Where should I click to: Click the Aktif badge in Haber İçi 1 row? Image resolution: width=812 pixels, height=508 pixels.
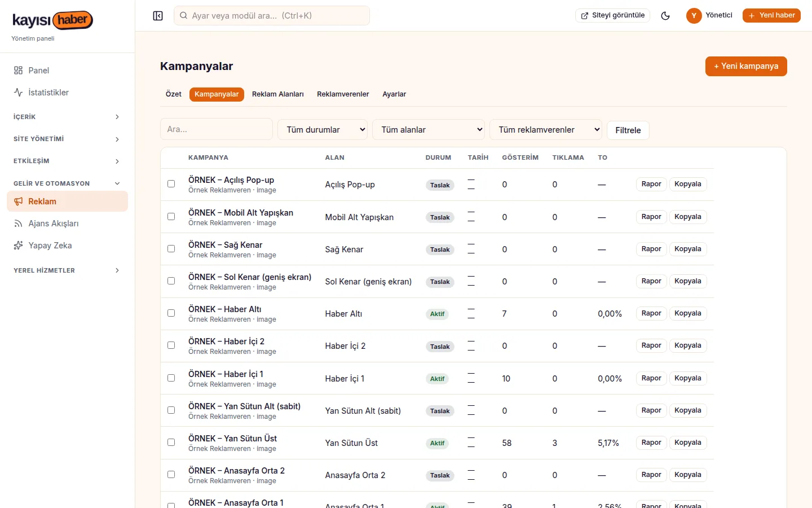[x=438, y=379]
